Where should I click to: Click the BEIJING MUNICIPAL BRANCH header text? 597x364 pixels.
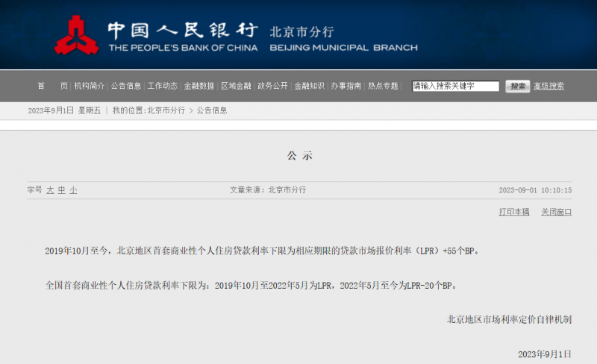tap(344, 48)
